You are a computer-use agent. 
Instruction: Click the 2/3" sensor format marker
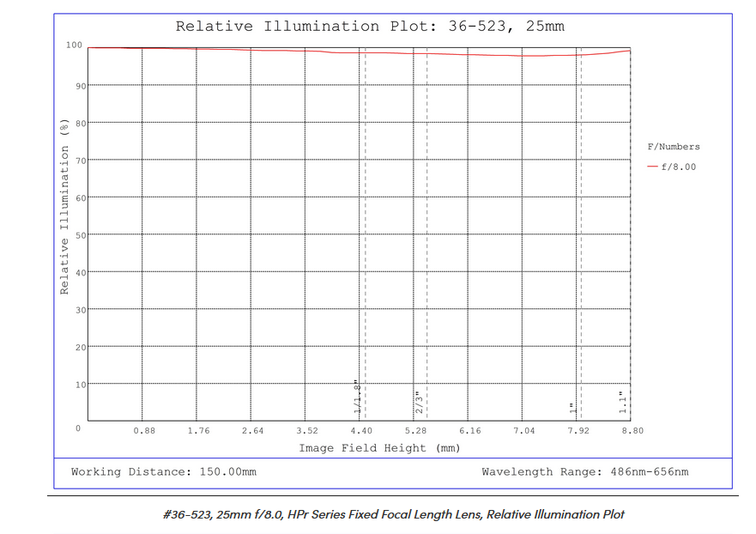pos(419,401)
